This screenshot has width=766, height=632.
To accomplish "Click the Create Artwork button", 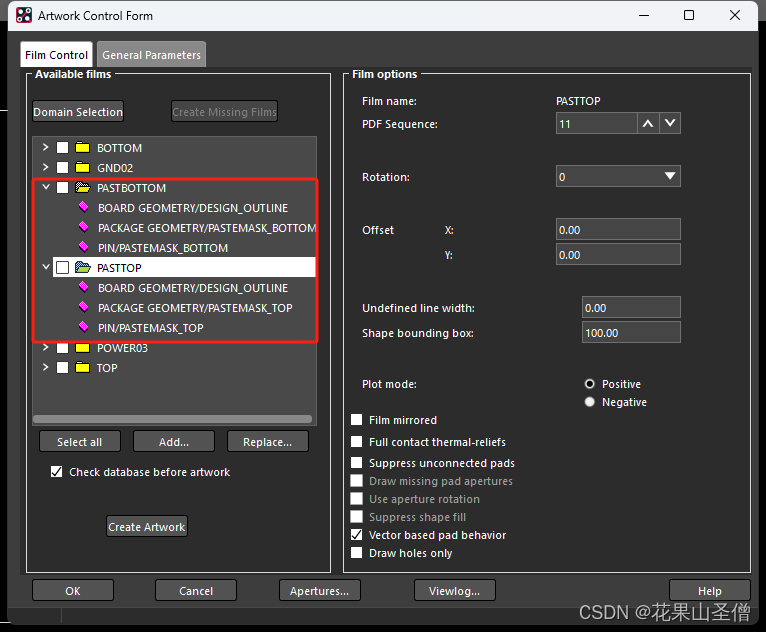I will 147,527.
